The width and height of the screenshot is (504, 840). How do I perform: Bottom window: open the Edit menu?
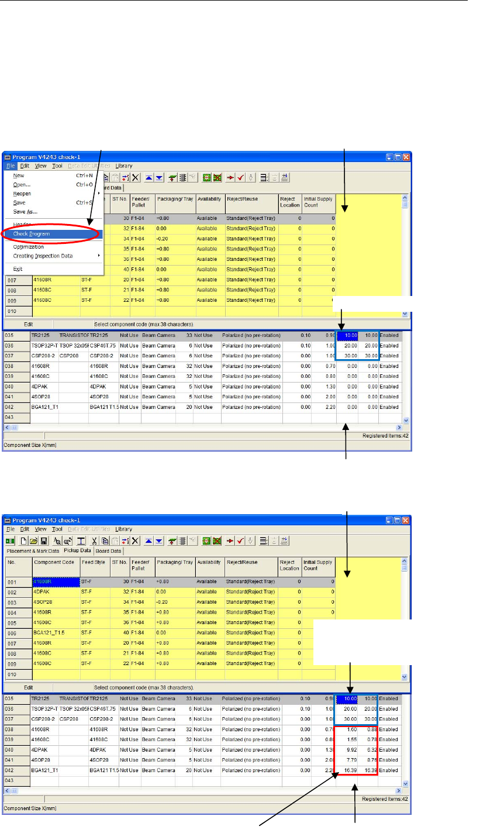click(x=25, y=529)
